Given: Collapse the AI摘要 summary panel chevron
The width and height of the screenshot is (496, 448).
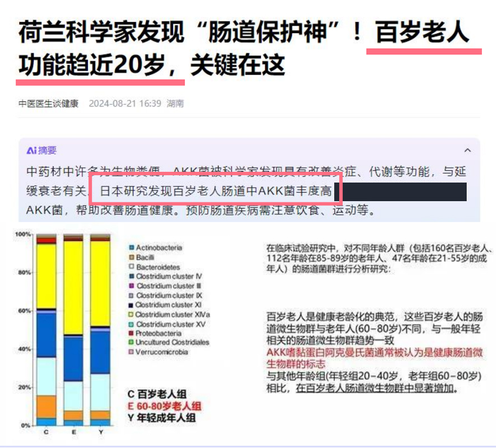Looking at the screenshot, I should (x=467, y=151).
